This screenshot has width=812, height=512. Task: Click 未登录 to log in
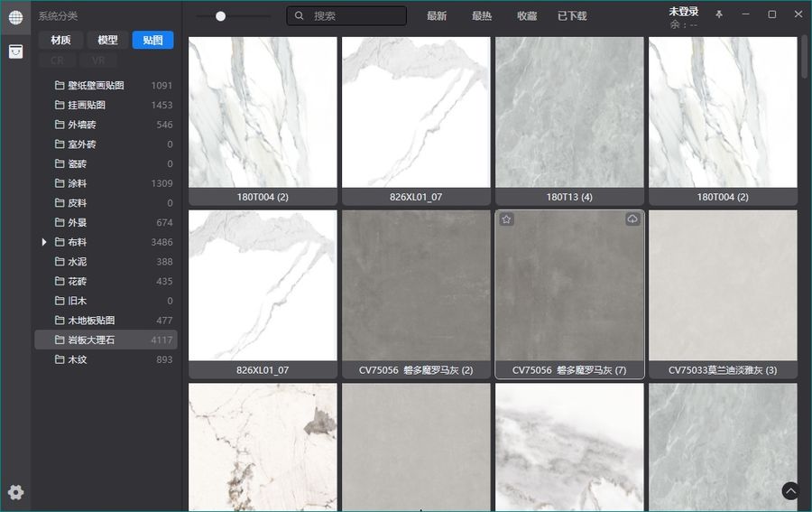pos(684,12)
